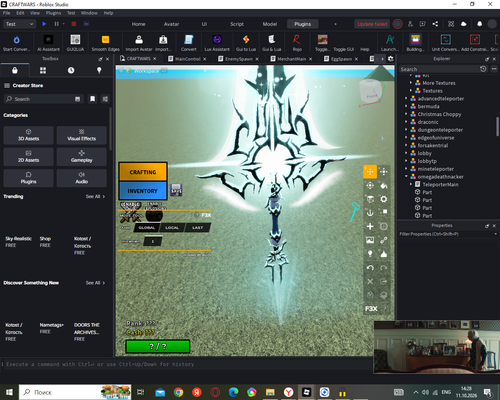Open the Window menu
500x400 pixels.
click(89, 13)
